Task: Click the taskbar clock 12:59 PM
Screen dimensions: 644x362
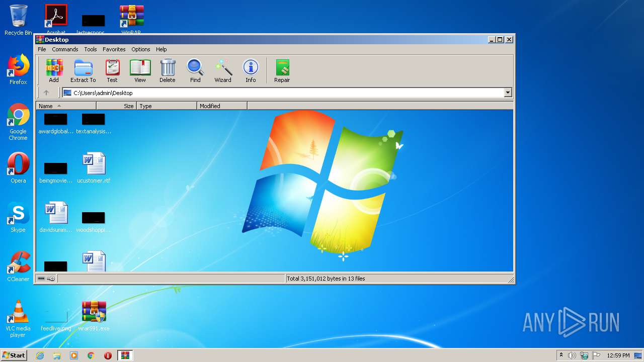Action: coord(618,355)
